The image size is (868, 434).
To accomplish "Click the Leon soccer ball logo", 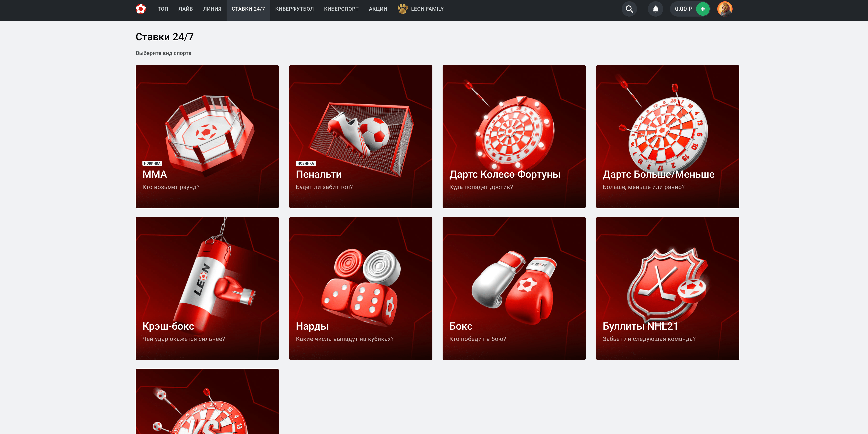I will [x=141, y=9].
